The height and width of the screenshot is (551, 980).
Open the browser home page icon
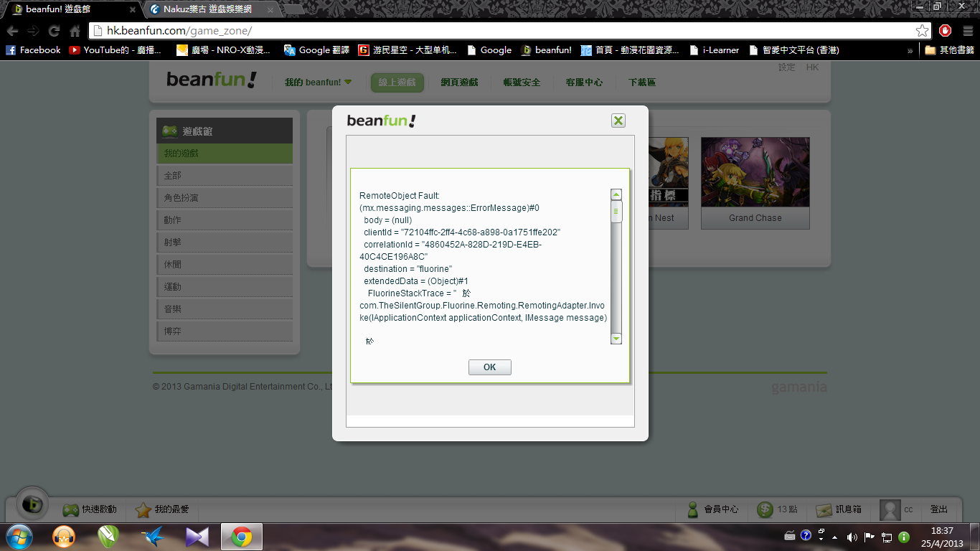click(x=75, y=31)
